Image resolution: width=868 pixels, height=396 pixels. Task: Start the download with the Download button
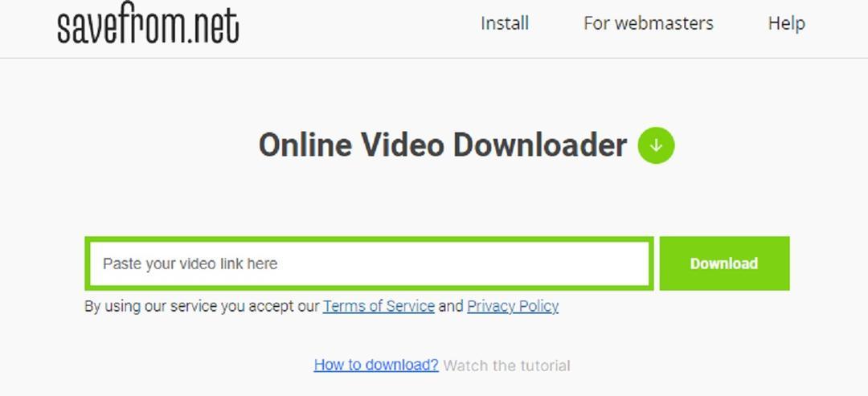click(724, 263)
